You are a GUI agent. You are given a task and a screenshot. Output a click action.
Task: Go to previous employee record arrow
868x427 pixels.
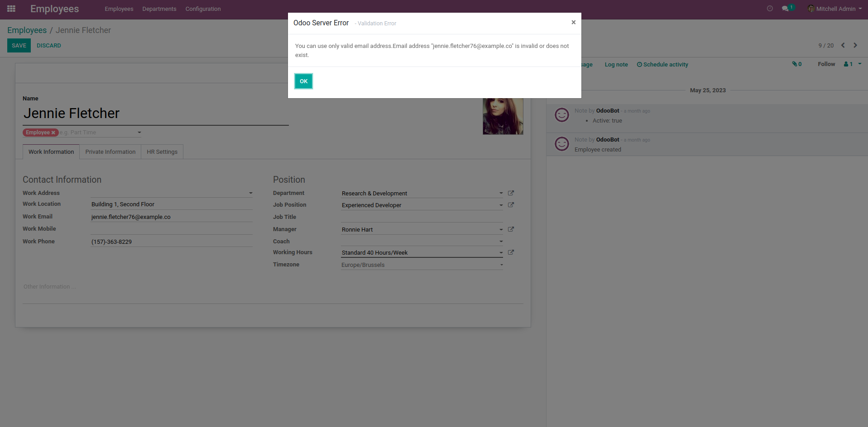[843, 45]
